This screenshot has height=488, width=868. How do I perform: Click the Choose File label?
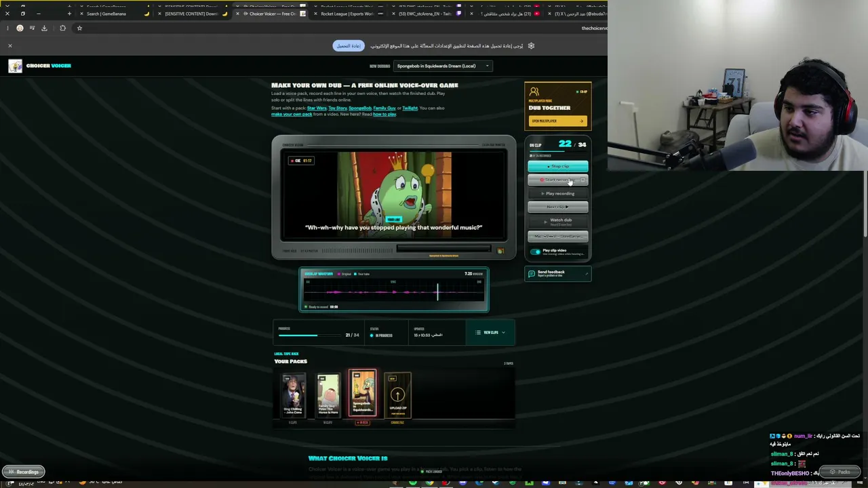(397, 422)
